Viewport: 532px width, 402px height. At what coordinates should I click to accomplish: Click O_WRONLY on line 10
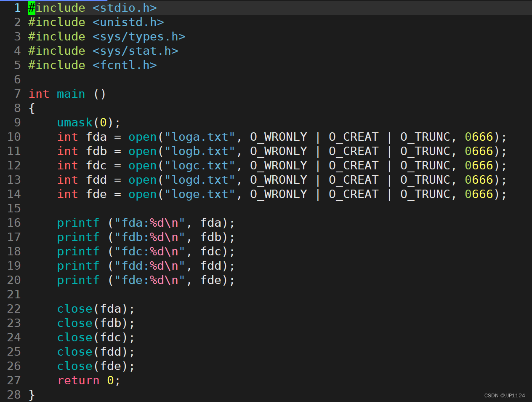[x=279, y=137]
